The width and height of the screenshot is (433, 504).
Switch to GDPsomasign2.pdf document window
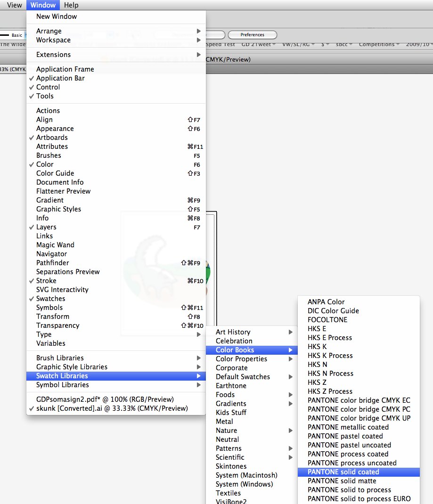pyautogui.click(x=116, y=399)
